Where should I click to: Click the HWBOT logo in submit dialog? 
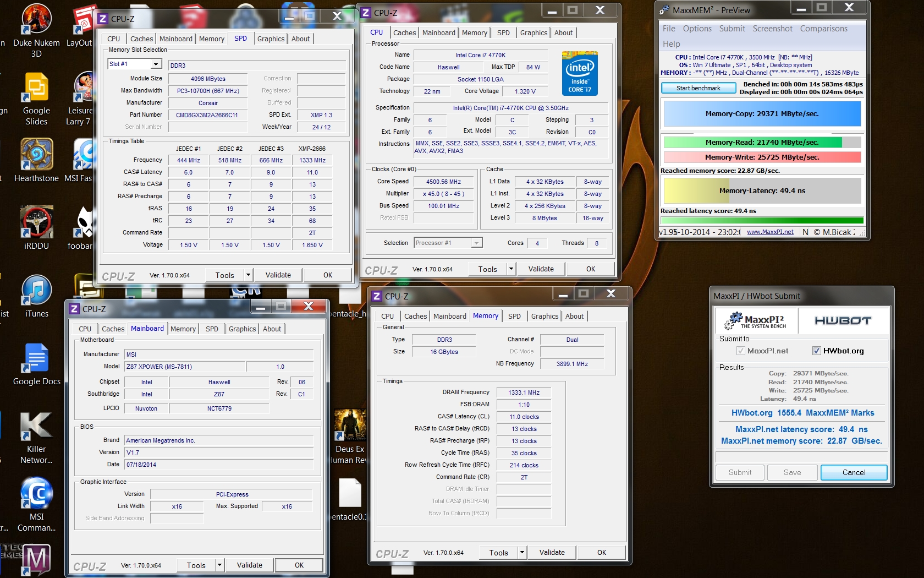[x=843, y=320]
